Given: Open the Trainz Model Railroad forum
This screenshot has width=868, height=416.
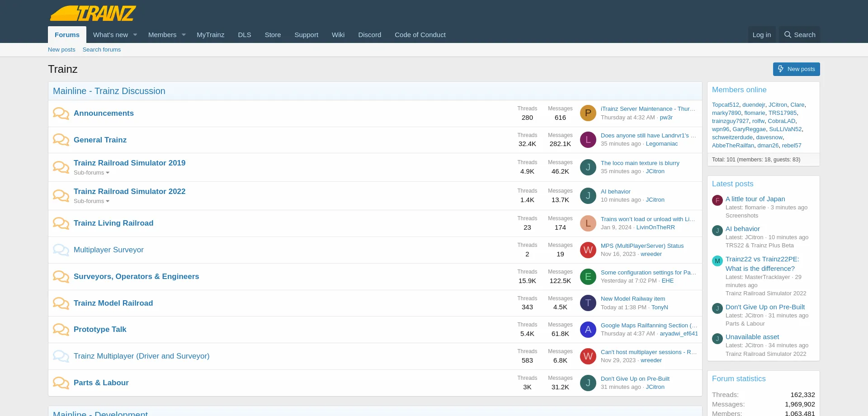Looking at the screenshot, I should pyautogui.click(x=113, y=303).
